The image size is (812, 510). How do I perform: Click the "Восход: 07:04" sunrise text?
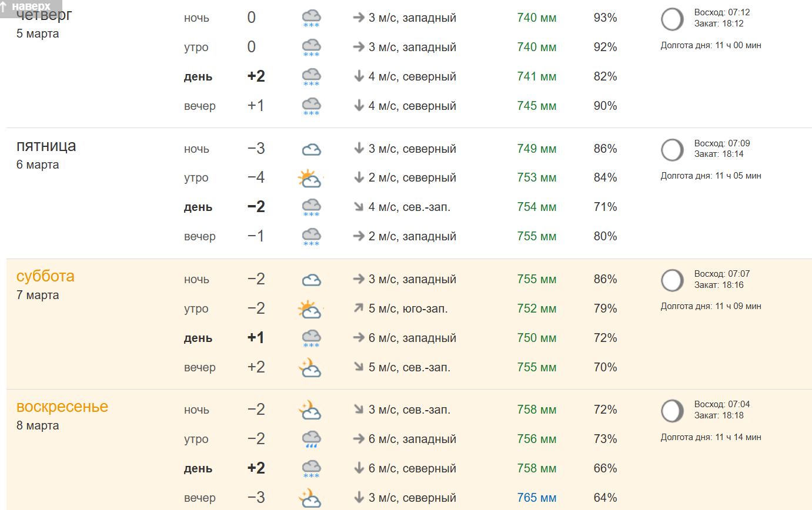721,404
